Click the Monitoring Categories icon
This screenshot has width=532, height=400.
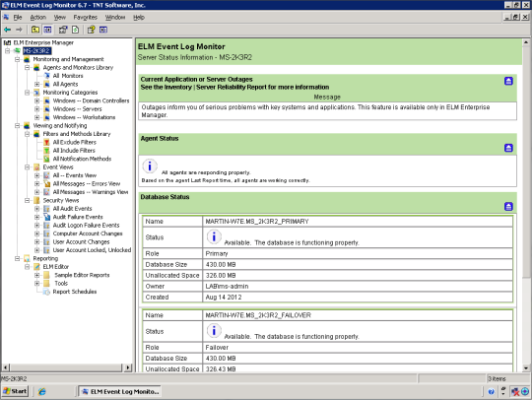37,93
